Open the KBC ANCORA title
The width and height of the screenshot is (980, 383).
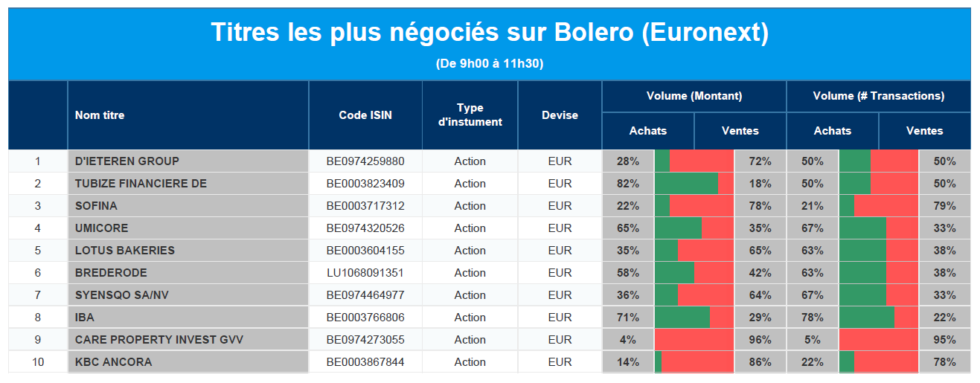[113, 362]
